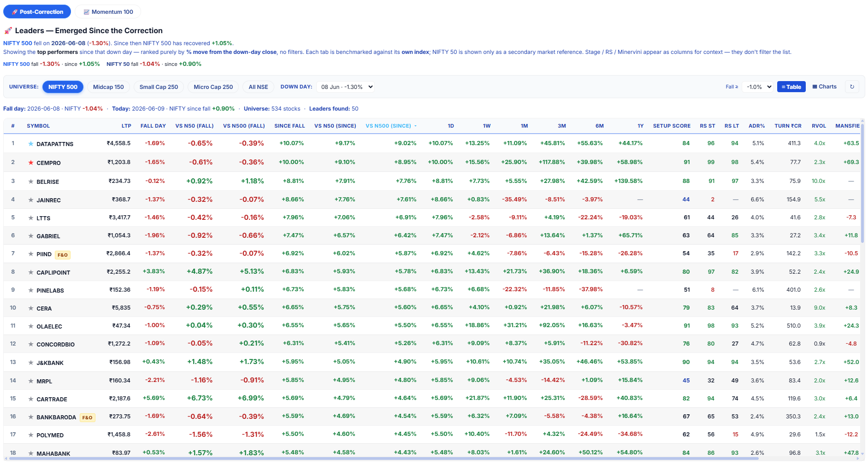The image size is (868, 464).
Task: Click MRPL fall day -2.21%
Action: click(x=155, y=380)
